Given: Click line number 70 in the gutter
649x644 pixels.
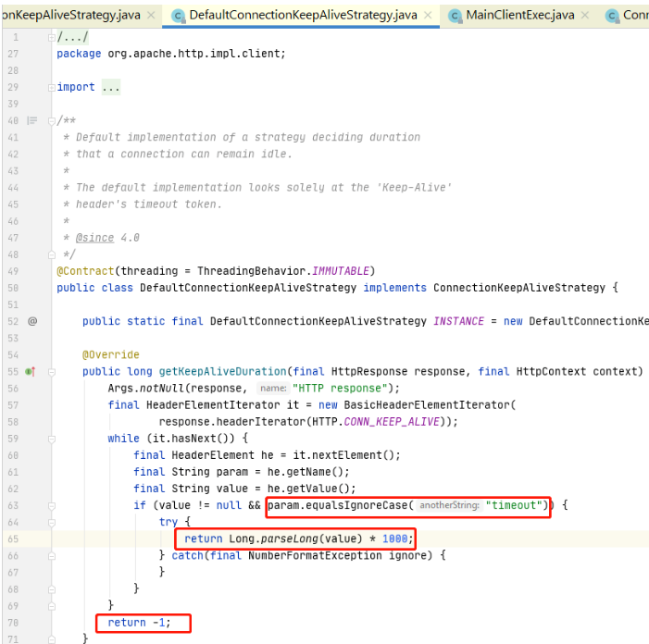Looking at the screenshot, I should point(13,623).
